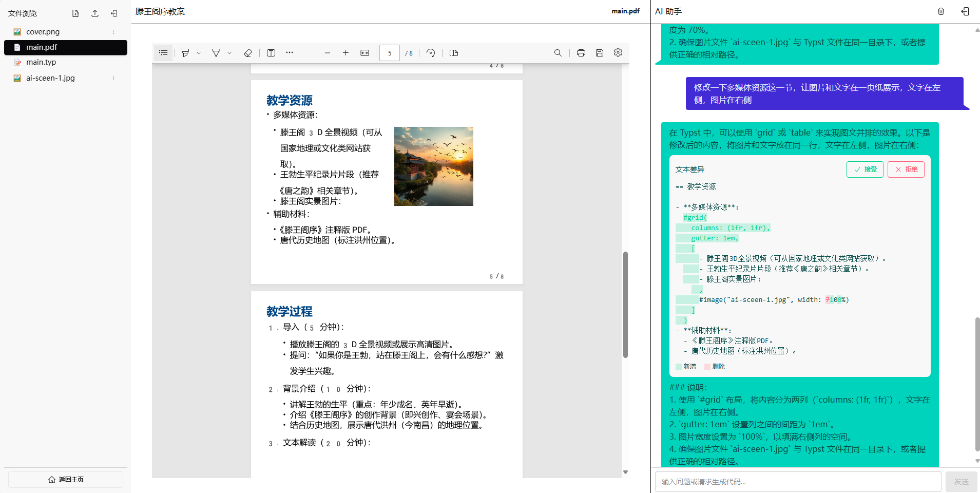Switch to two-page view mode
Viewport: 980px width, 493px height.
(453, 52)
